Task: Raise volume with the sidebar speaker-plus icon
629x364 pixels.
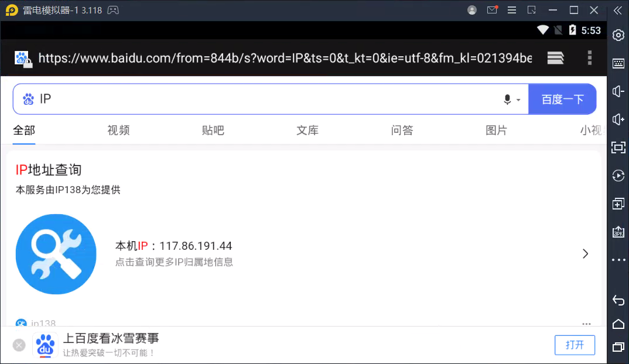Action: click(618, 119)
